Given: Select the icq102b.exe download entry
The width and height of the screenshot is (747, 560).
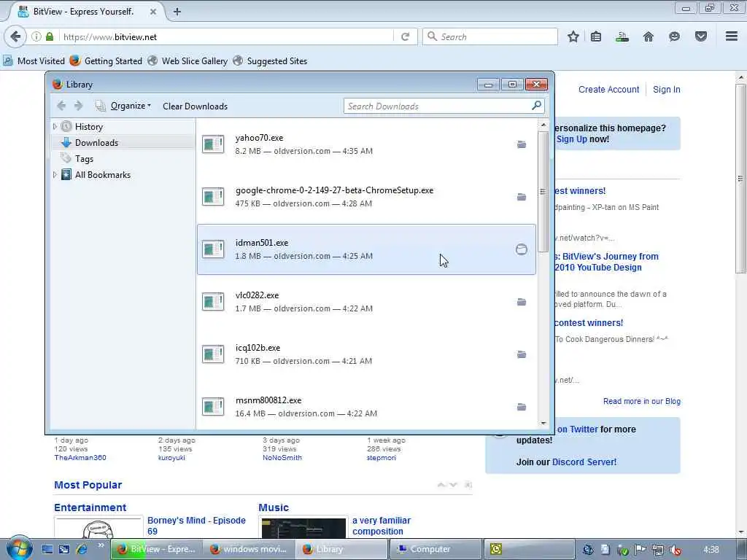Looking at the screenshot, I should pos(366,354).
